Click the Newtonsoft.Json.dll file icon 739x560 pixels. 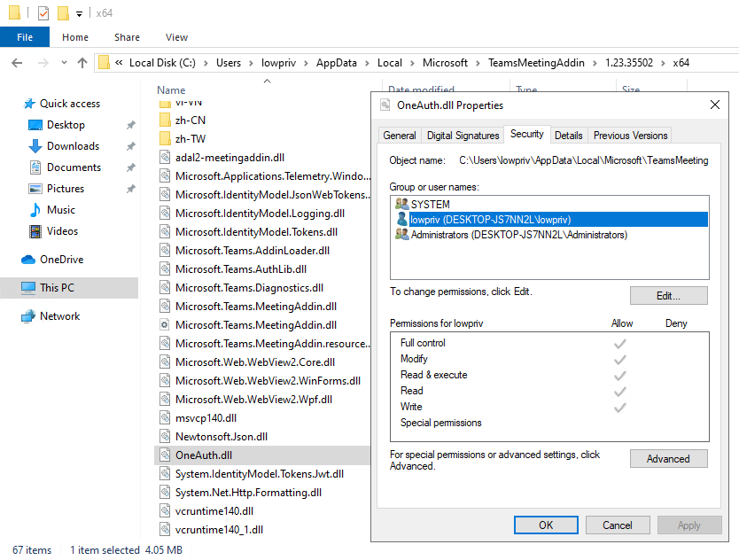(165, 437)
